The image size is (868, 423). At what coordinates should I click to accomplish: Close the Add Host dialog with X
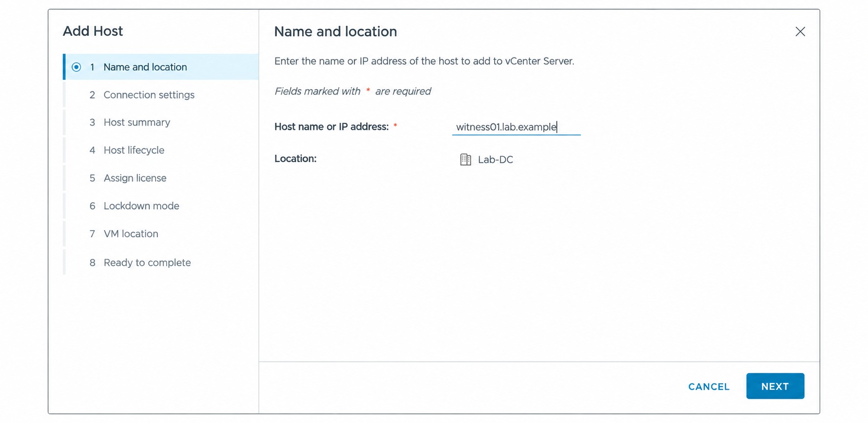coord(800,31)
